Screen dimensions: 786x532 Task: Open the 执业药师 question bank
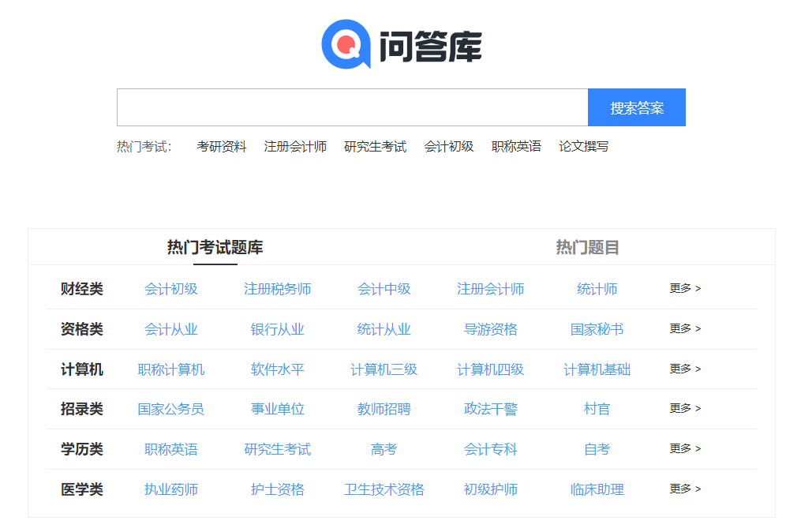[170, 489]
